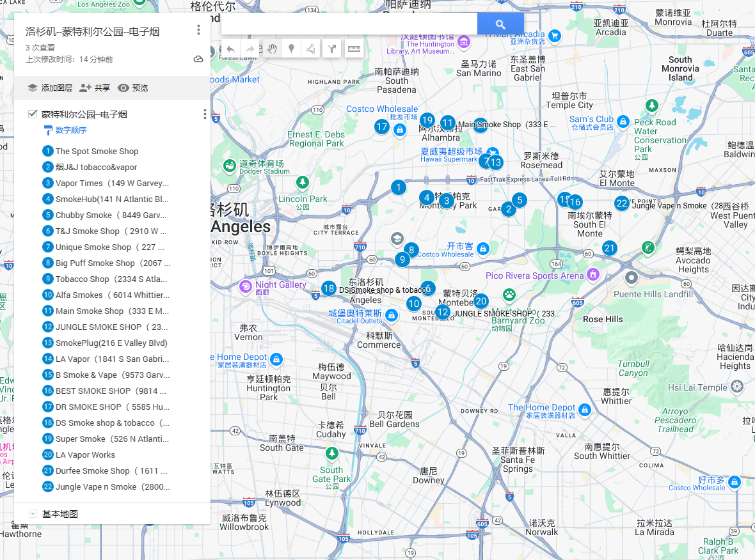755x560 pixels.
Task: Open the 预览 preview
Action: (133, 88)
